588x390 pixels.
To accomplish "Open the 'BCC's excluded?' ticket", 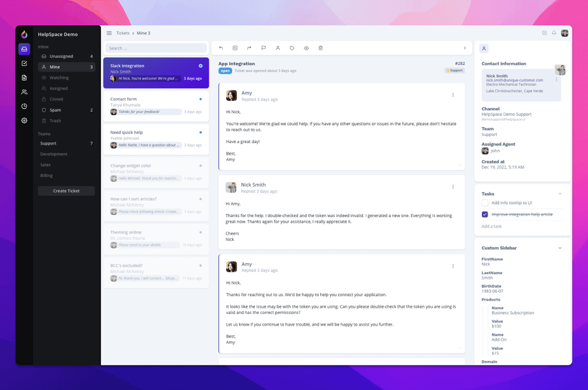I will click(x=156, y=273).
